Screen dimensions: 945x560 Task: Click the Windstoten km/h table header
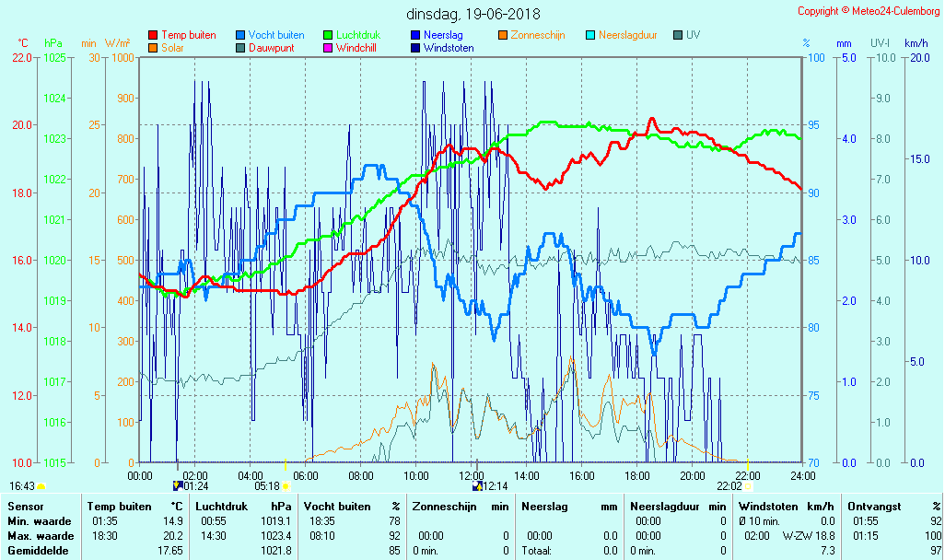(776, 506)
